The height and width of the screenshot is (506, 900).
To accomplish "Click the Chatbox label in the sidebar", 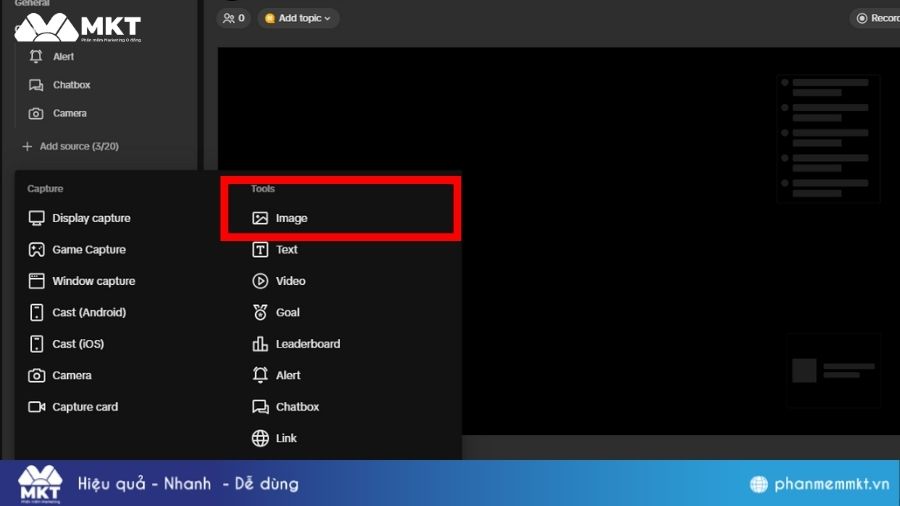I will tap(72, 85).
